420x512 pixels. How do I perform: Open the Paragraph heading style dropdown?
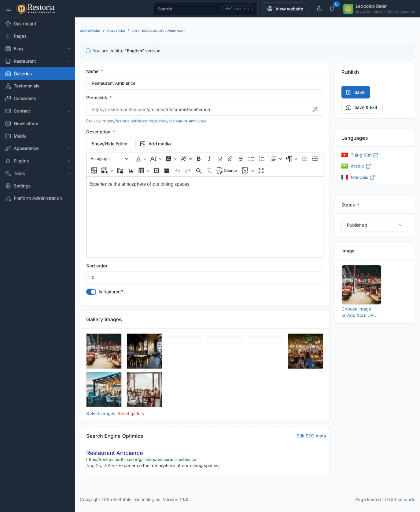[109, 159]
